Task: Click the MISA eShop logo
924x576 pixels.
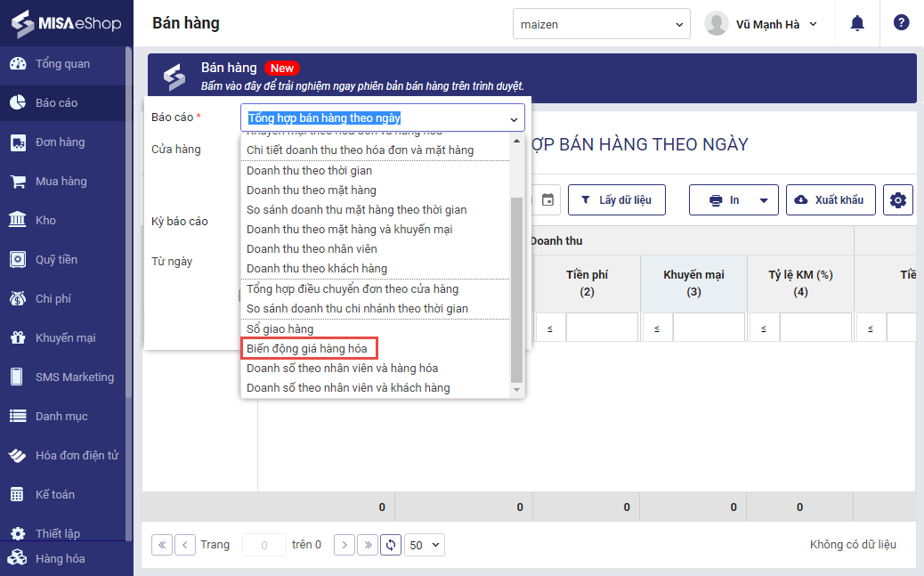Action: tap(66, 23)
